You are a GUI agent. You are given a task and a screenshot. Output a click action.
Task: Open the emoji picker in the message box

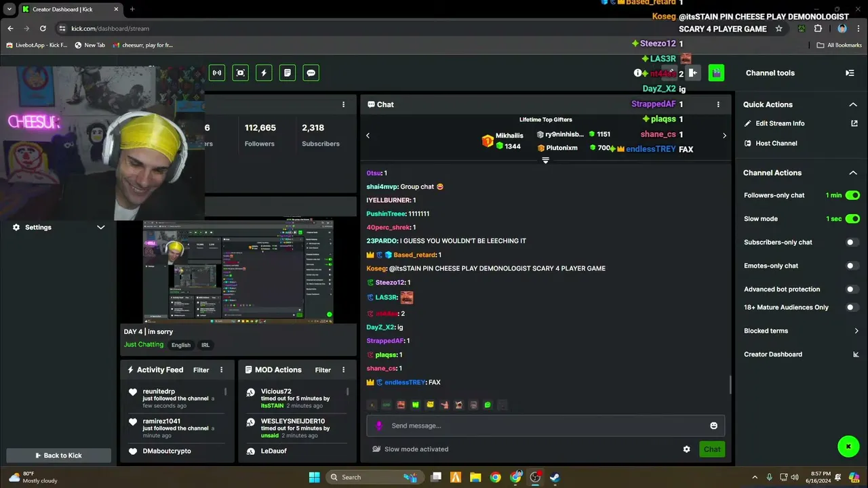713,426
